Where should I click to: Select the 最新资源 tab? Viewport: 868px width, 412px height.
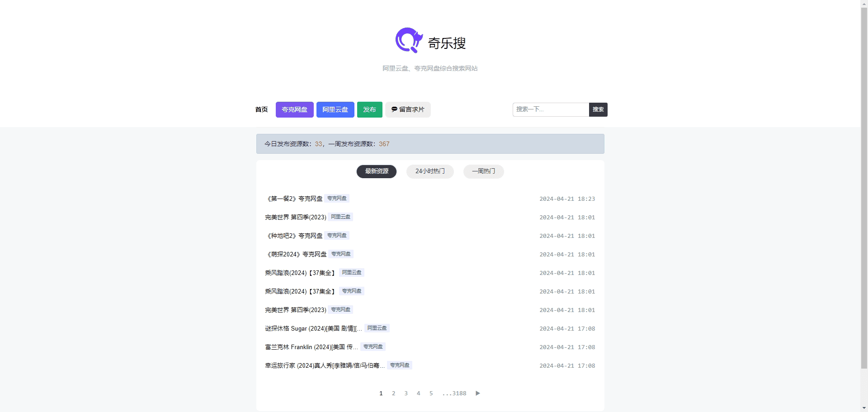coord(377,171)
